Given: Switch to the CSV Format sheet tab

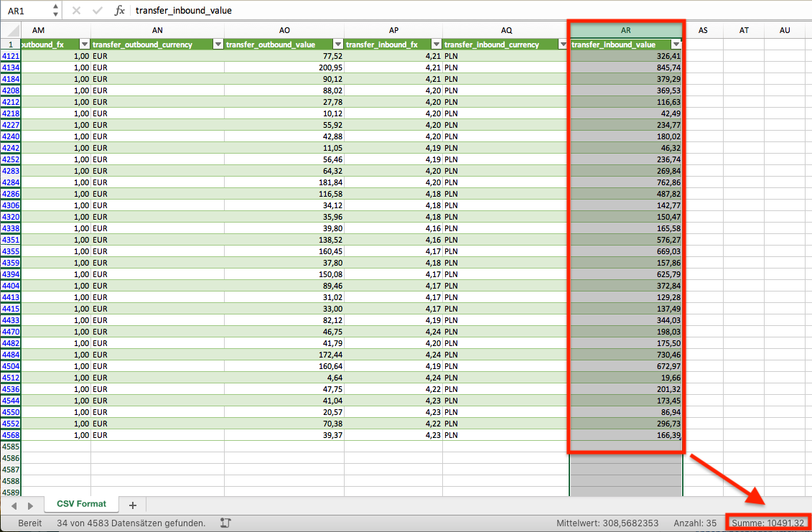Looking at the screenshot, I should (81, 504).
